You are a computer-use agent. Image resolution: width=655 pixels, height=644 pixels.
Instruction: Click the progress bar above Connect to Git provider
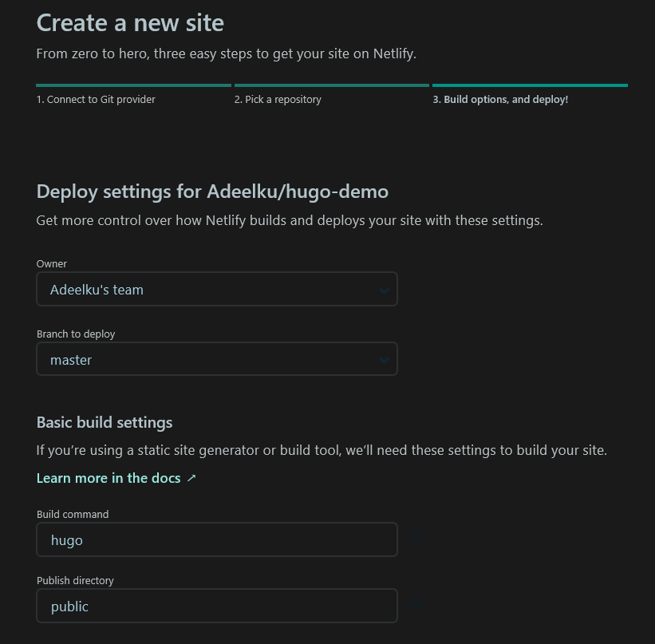tap(134, 85)
